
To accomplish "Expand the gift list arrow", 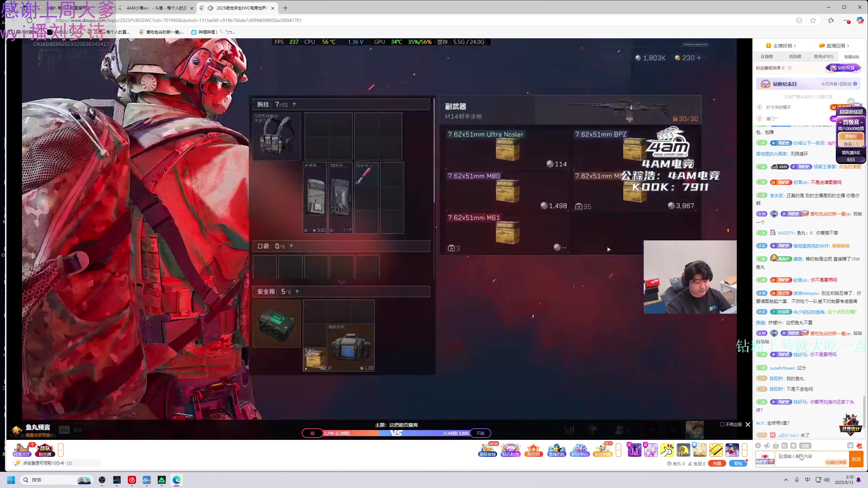I will 745,450.
